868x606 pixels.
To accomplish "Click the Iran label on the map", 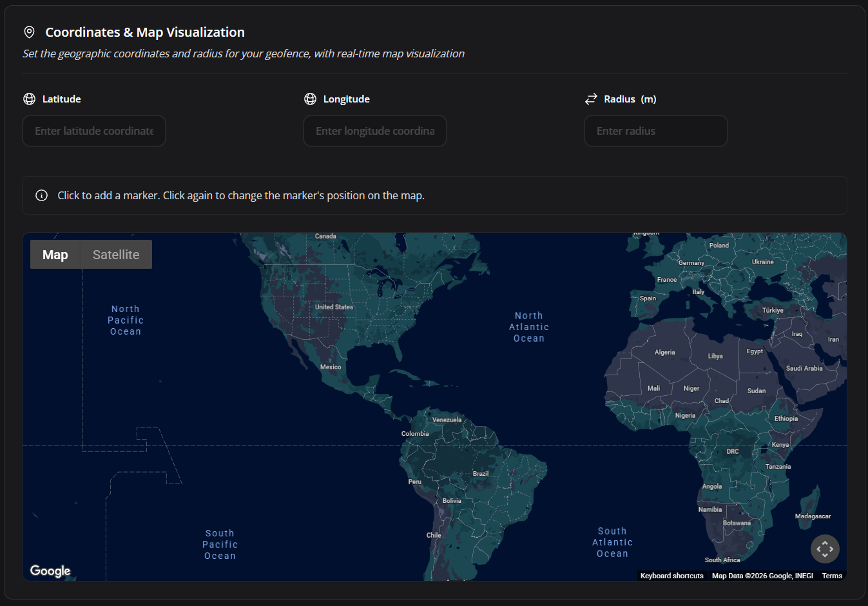I will pos(833,339).
